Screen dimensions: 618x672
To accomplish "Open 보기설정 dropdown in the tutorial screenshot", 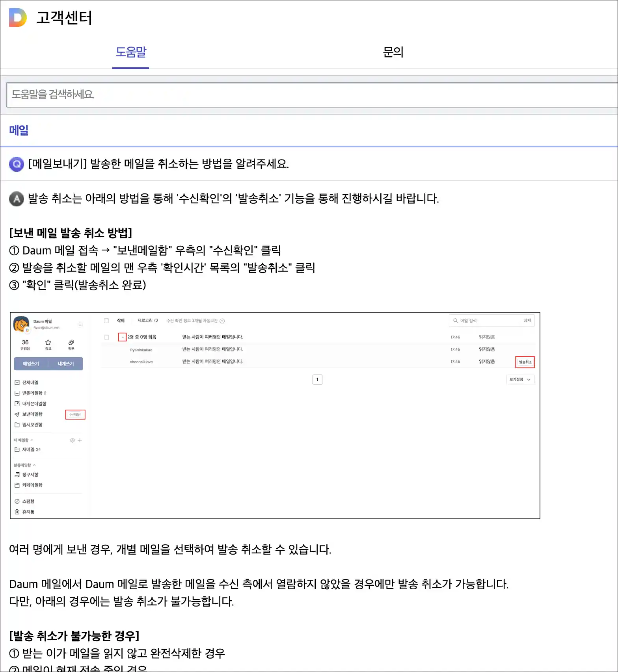I will [x=520, y=379].
